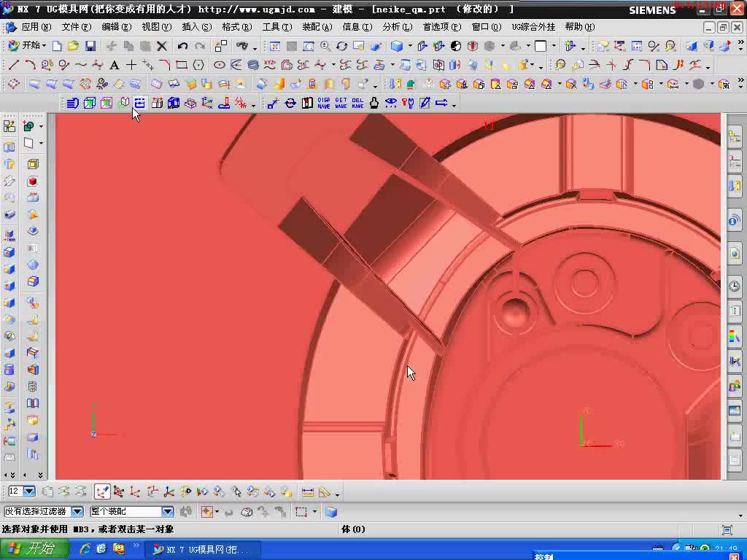Launch Internet Explorer from quick launch
The width and height of the screenshot is (747, 560).
[85, 549]
